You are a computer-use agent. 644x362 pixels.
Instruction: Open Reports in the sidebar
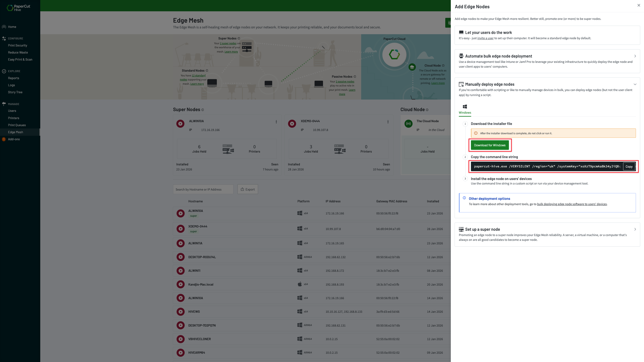coord(14,78)
